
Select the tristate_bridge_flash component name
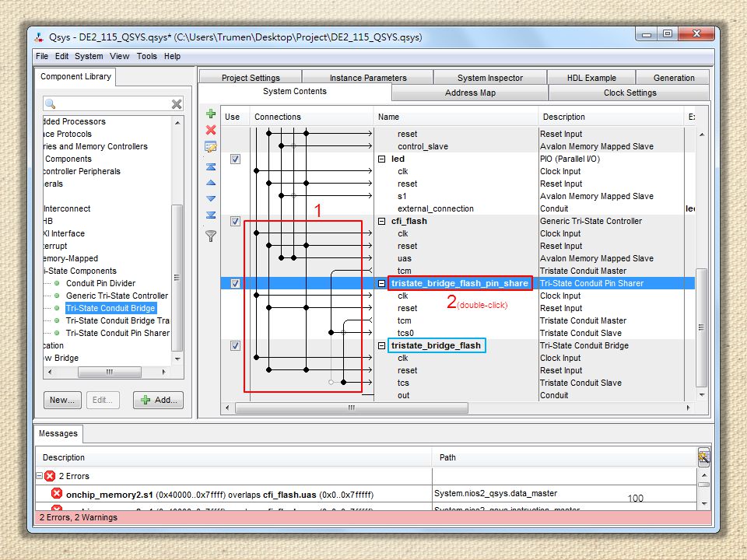coord(436,345)
